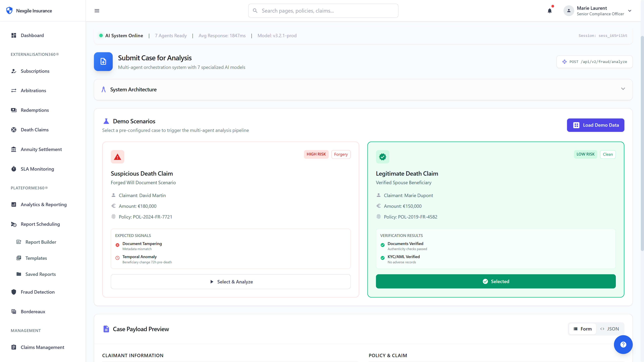The width and height of the screenshot is (644, 362).
Task: Open the Dashboard panel icon
Action: tap(14, 35)
